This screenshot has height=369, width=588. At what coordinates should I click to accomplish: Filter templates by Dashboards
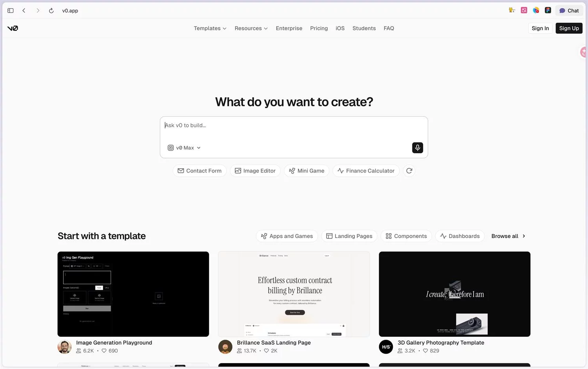(x=460, y=236)
